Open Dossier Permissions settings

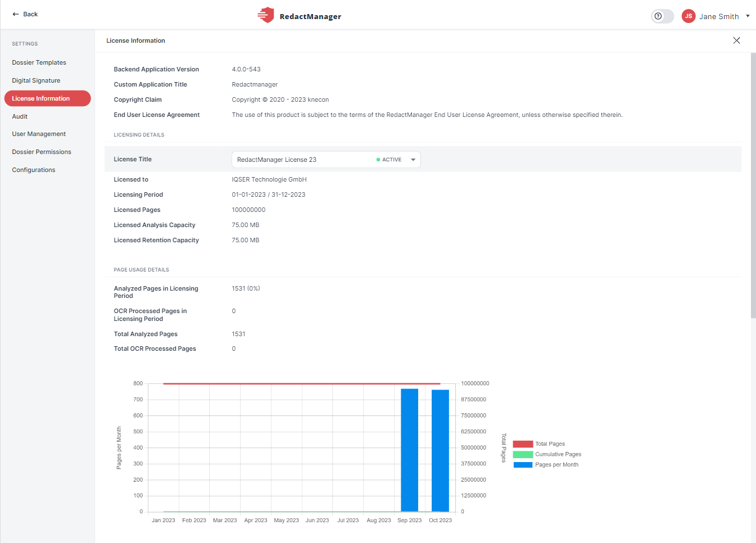pos(42,152)
